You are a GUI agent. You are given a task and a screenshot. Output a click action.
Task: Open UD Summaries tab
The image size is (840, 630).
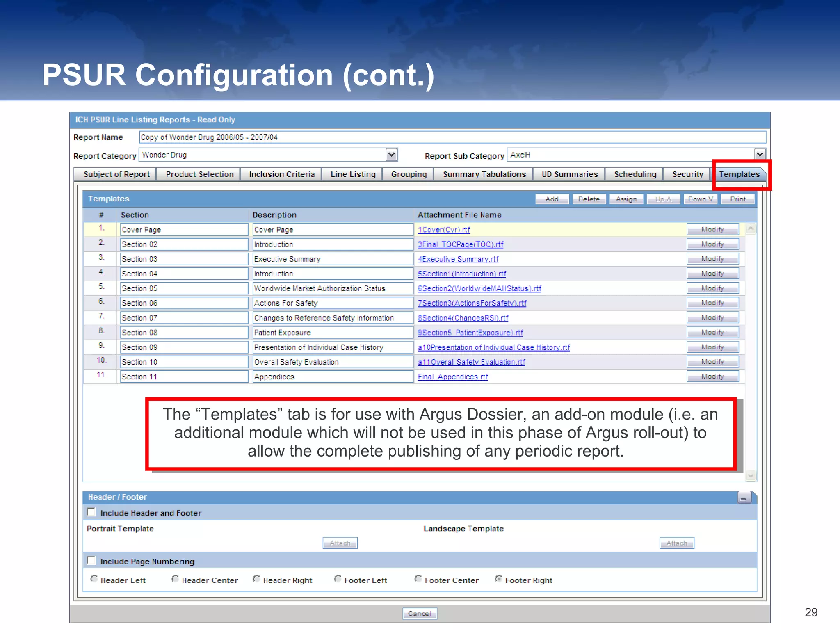570,174
